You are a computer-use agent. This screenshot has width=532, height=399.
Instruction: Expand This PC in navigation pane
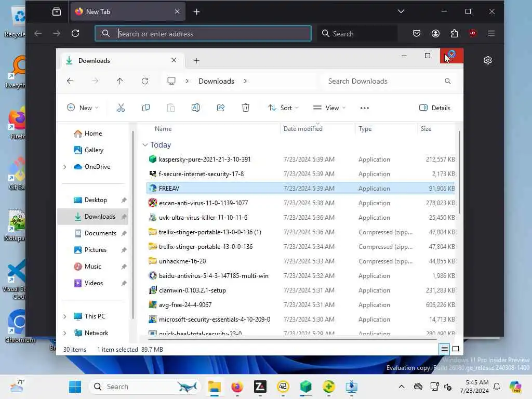(x=65, y=316)
